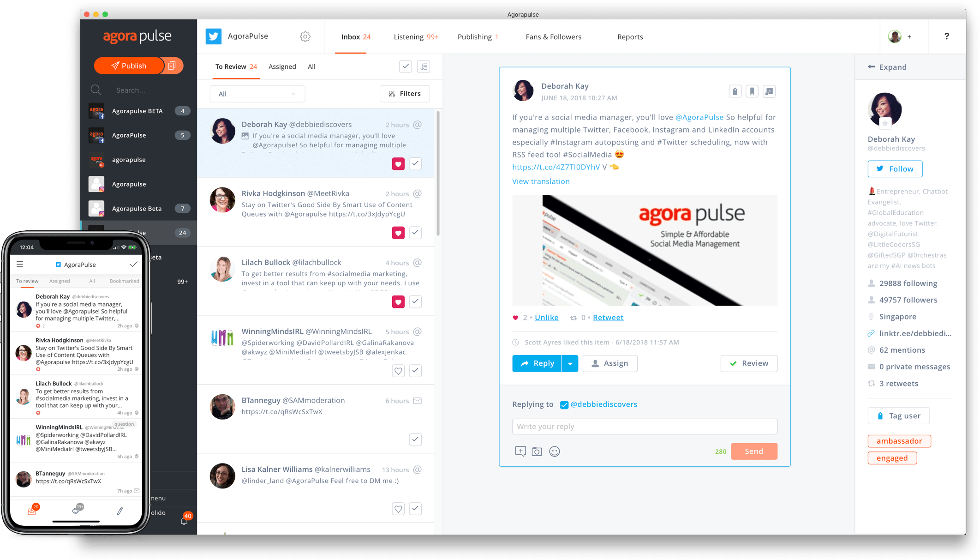The image size is (980, 560).
Task: Click the image attachment icon in reply composer
Action: [x=537, y=451]
